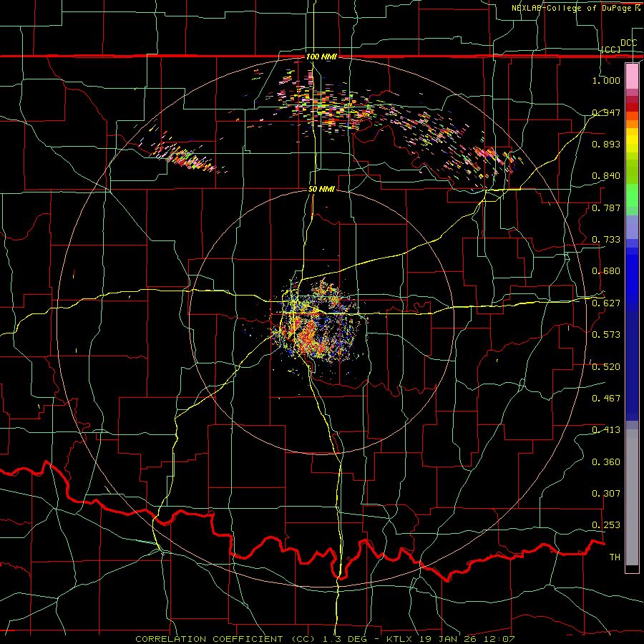
Task: Click the NEXLAB-College of DuPage watermark text
Action: pos(575,8)
